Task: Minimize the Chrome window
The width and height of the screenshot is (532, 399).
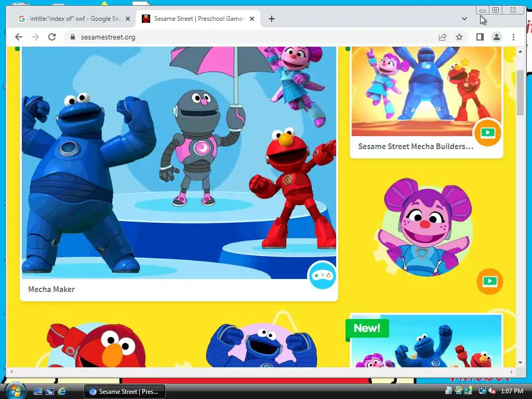Action: 482,10
